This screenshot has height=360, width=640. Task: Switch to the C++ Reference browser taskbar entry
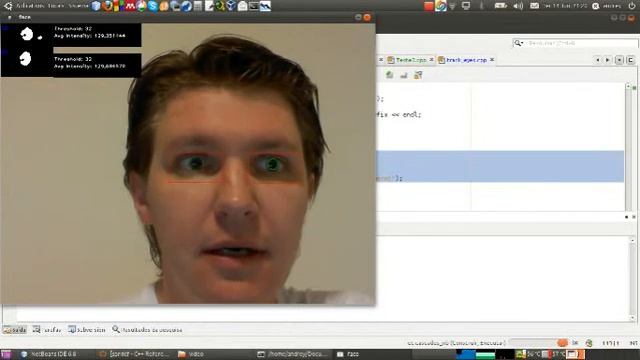134,354
